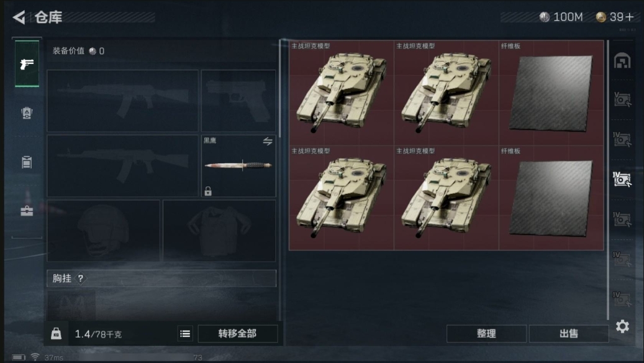The width and height of the screenshot is (644, 363).
Task: Select the level V storage box icon
Action: coord(622,99)
